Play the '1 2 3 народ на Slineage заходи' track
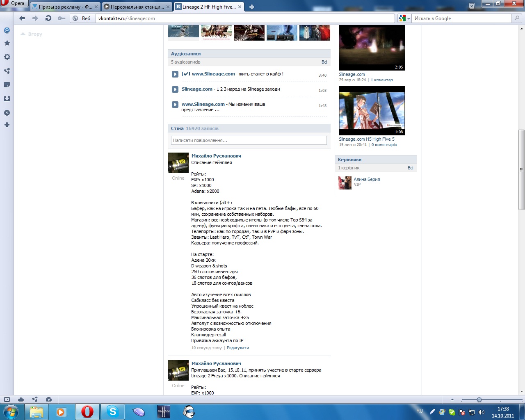The height and width of the screenshot is (420, 525). pyautogui.click(x=175, y=89)
